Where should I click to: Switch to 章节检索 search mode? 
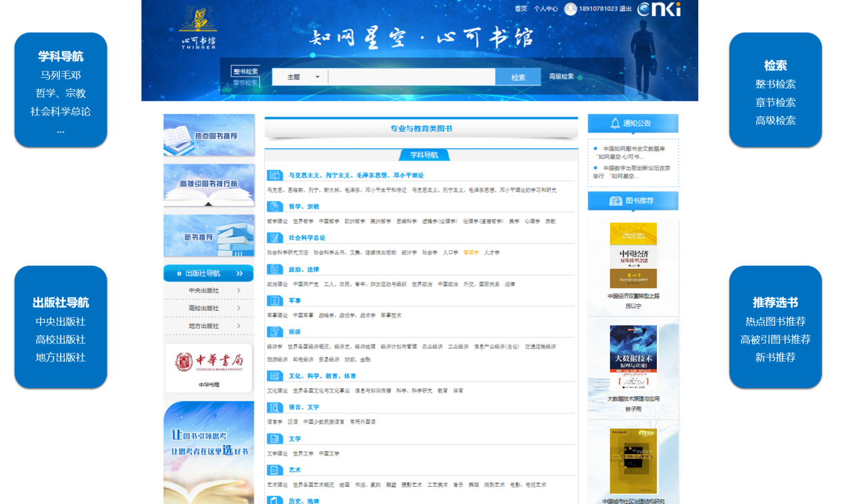[245, 83]
